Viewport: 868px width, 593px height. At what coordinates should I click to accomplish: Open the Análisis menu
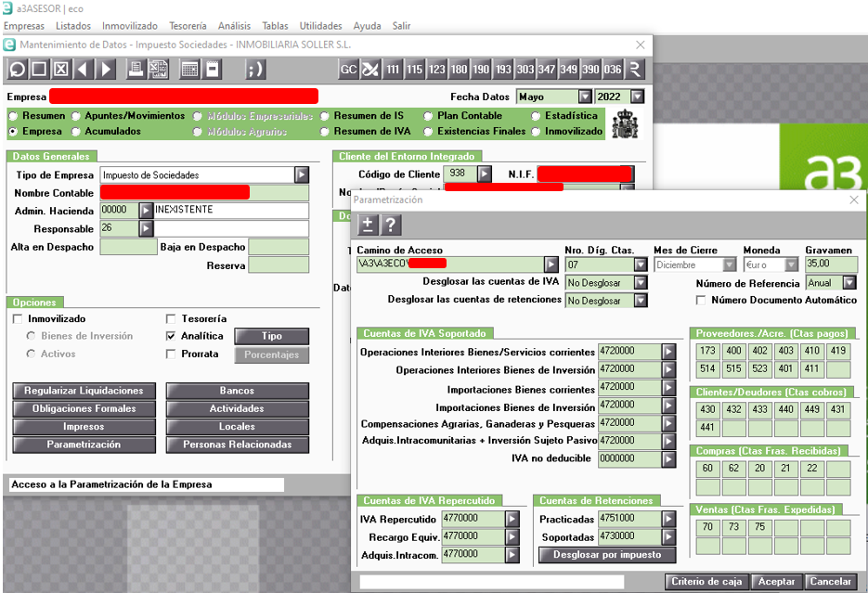pyautogui.click(x=234, y=26)
